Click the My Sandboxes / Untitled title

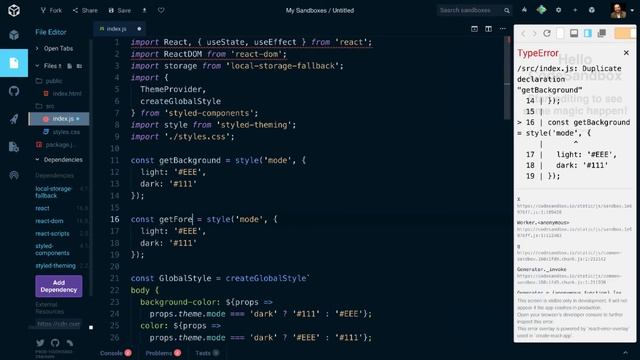[320, 11]
